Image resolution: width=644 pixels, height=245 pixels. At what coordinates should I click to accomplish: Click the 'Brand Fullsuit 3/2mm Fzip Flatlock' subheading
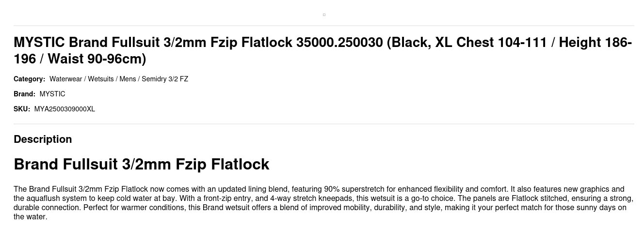coord(141,164)
